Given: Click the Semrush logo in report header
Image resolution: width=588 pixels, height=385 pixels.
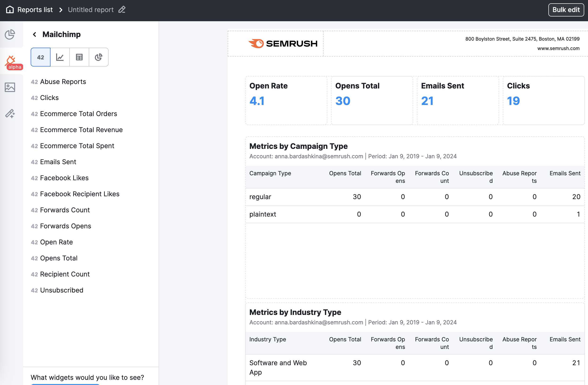Looking at the screenshot, I should (x=283, y=44).
